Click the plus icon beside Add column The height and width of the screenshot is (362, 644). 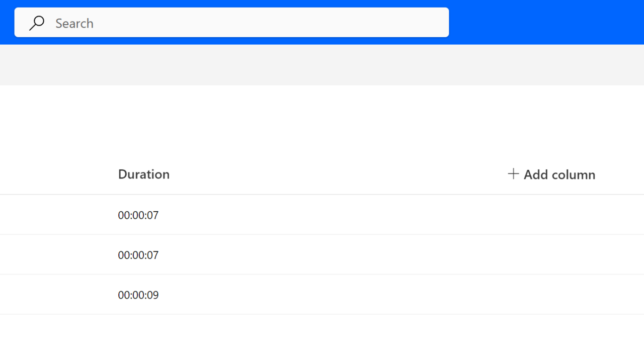(x=513, y=174)
